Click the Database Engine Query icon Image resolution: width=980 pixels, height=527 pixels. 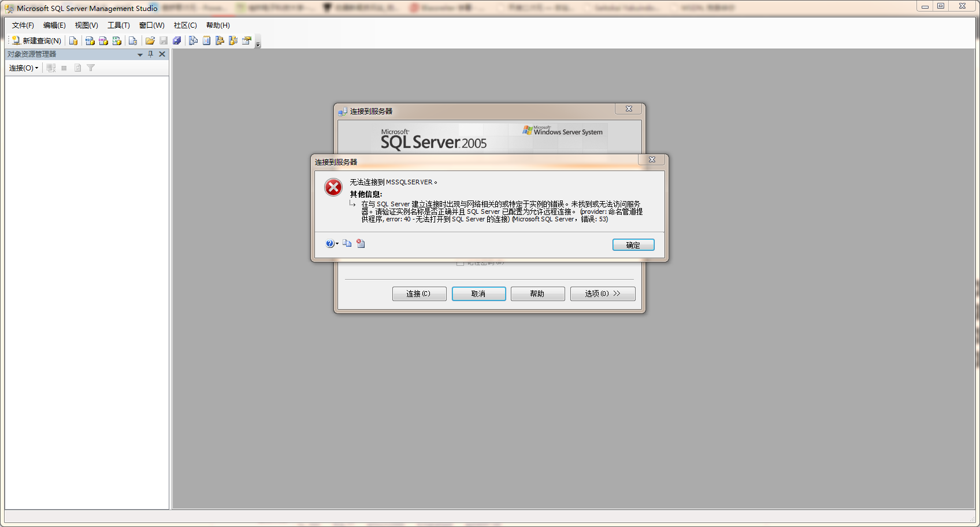[73, 40]
